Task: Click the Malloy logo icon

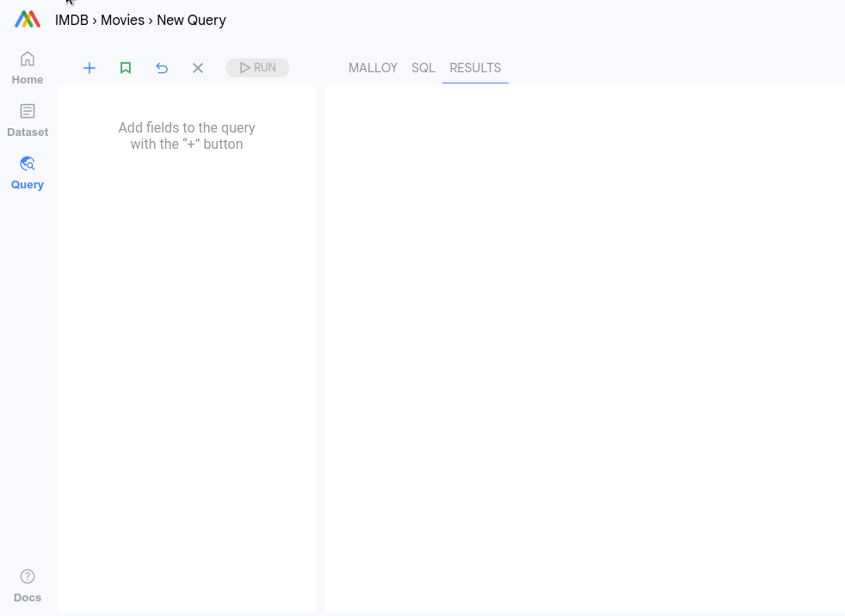Action: tap(28, 20)
